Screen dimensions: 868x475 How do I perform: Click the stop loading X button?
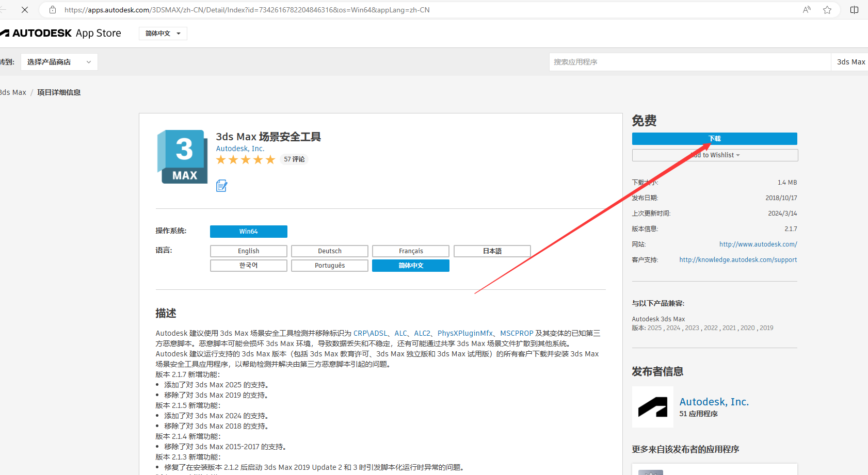click(24, 10)
